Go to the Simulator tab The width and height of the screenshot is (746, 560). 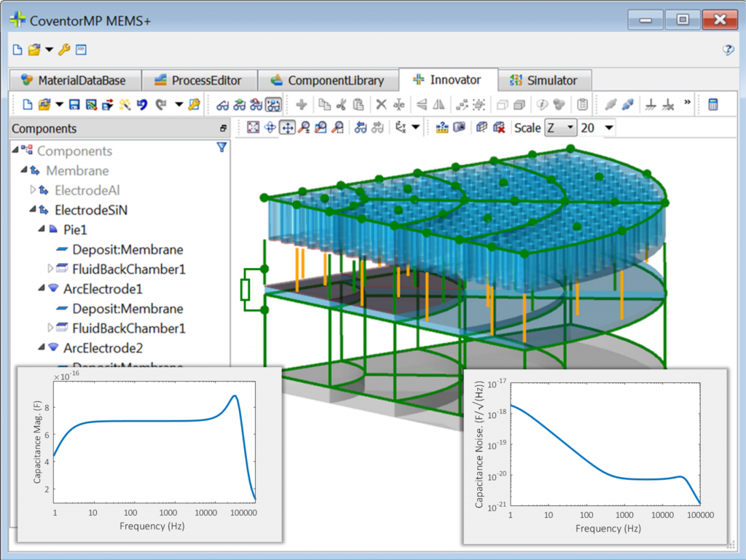coord(545,80)
